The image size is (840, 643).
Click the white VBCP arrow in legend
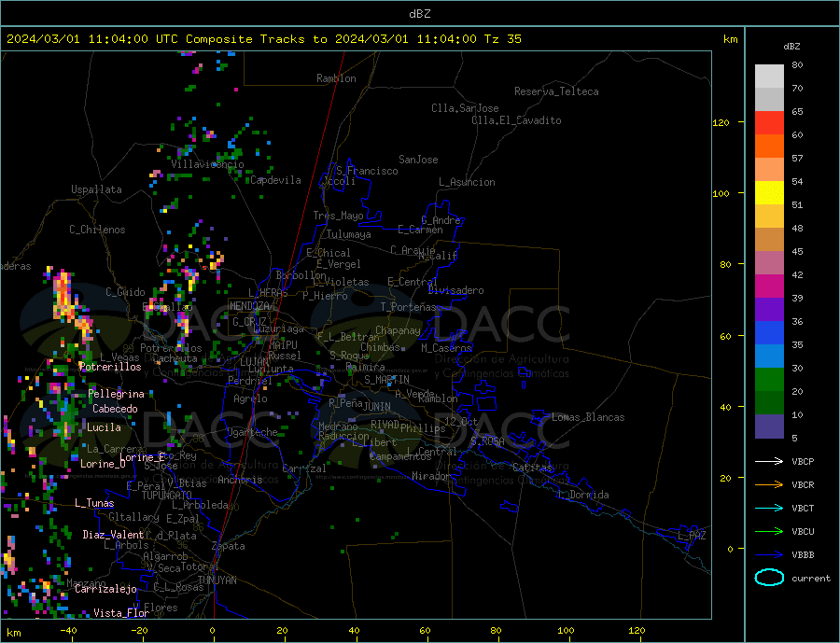pos(769,461)
